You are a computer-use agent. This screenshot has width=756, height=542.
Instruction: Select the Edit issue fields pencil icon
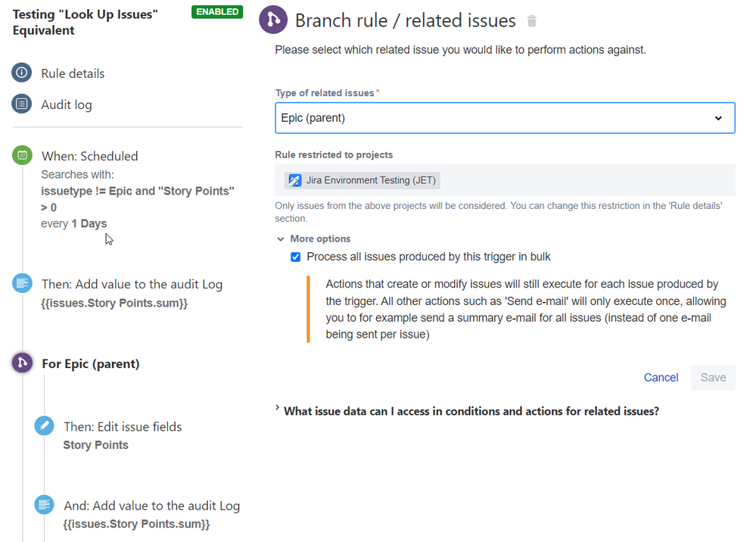pos(45,425)
